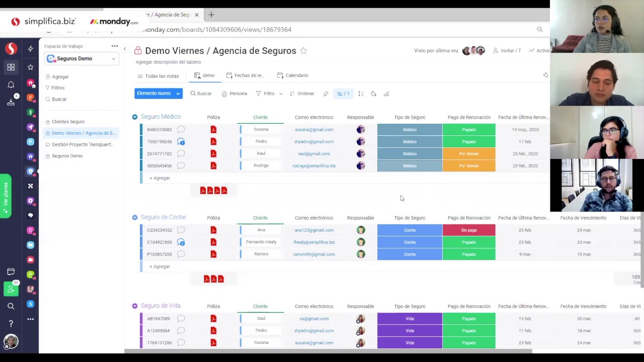Open the notifications bell in the left rail
Viewport: 644px width, 362px height.
tap(11, 84)
